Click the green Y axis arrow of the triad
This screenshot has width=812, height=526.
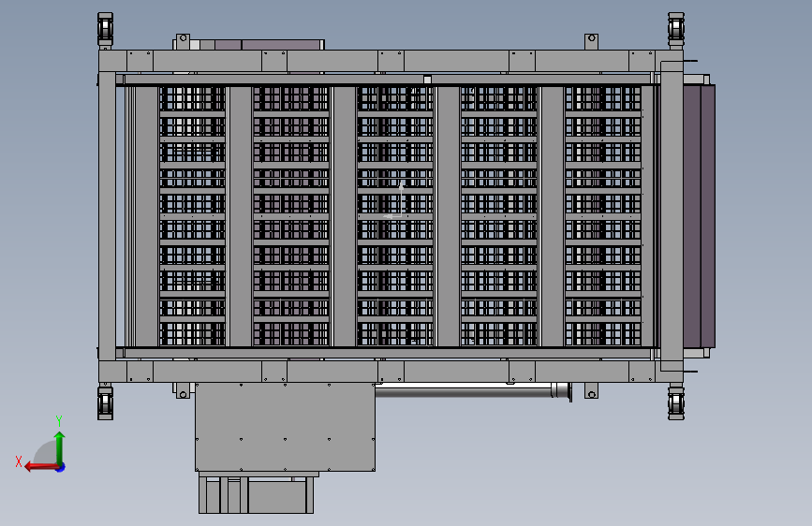point(60,447)
